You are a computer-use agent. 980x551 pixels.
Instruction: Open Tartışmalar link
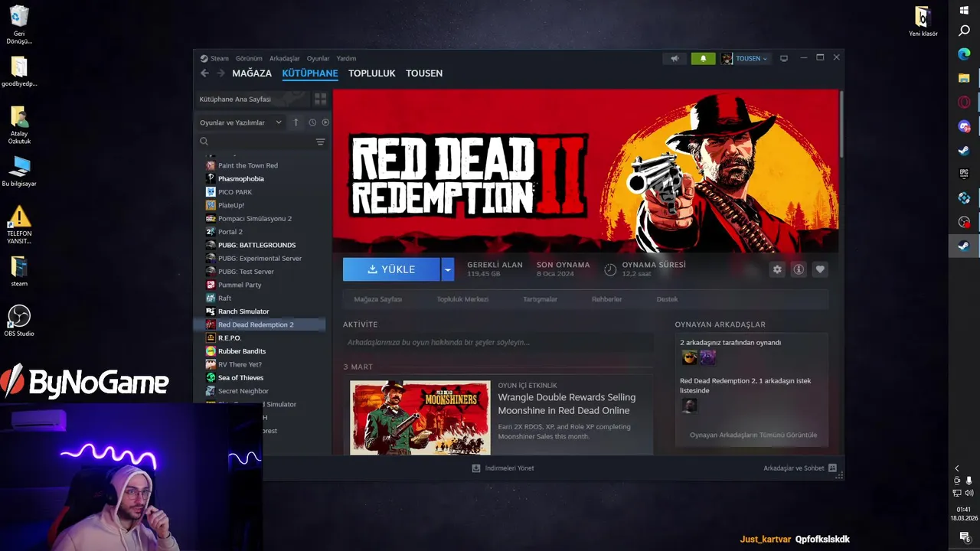coord(541,299)
